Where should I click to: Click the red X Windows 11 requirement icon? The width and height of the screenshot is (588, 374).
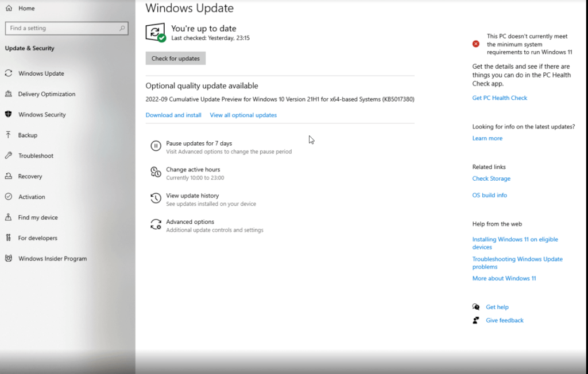pos(476,44)
